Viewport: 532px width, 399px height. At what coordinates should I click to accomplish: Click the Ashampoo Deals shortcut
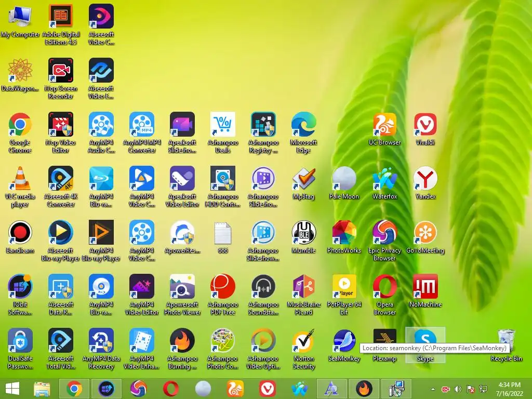click(x=223, y=132)
